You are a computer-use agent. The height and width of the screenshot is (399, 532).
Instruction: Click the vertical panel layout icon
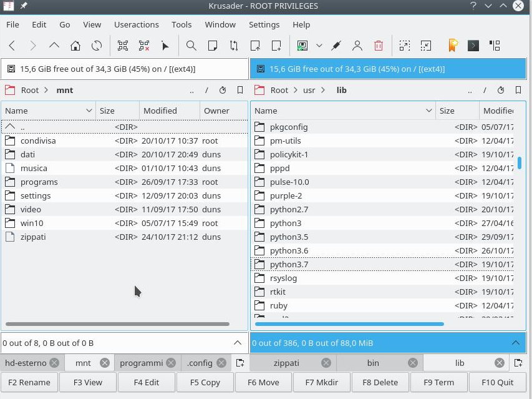[495, 46]
